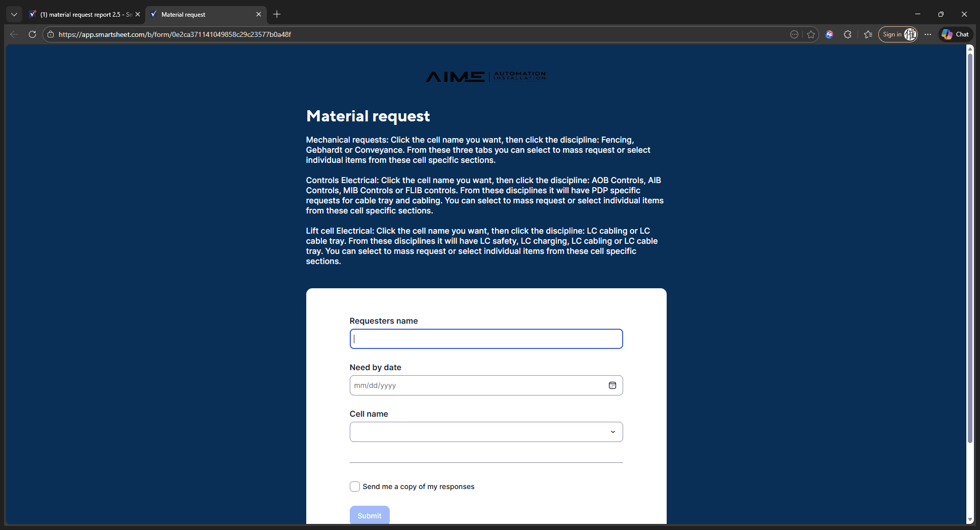Click the address bar URL
Screen dimensions: 980x530
pyautogui.click(x=175, y=34)
